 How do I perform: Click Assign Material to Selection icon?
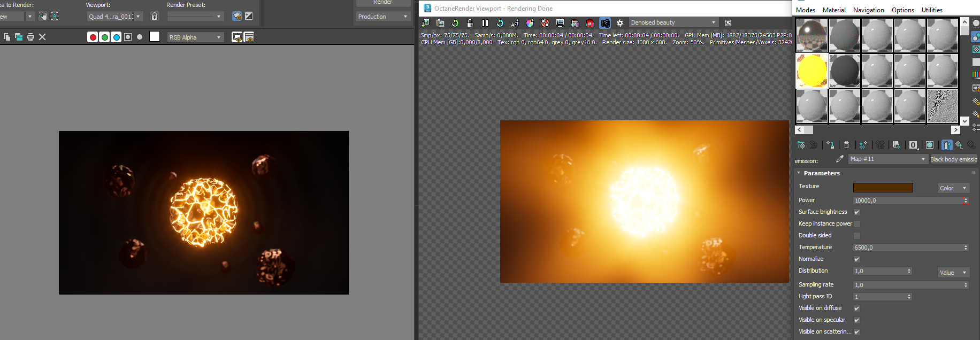coord(830,145)
